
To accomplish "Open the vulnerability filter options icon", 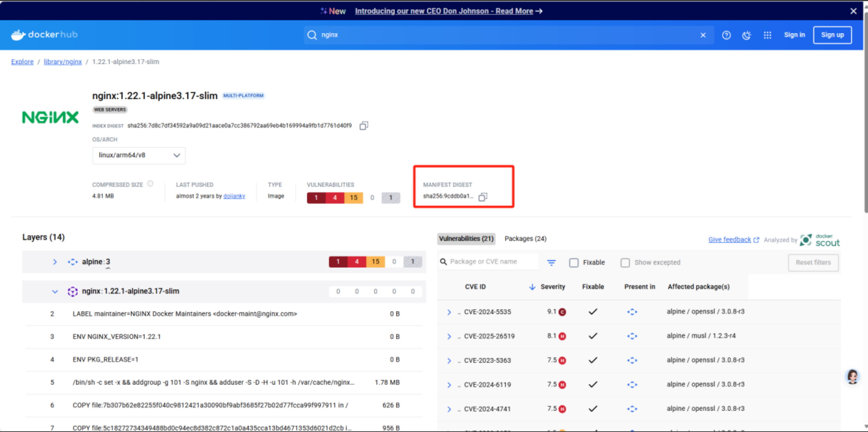I will 551,262.
